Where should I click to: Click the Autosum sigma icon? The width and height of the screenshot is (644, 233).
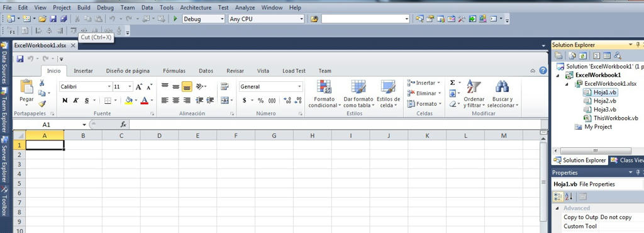pyautogui.click(x=452, y=82)
